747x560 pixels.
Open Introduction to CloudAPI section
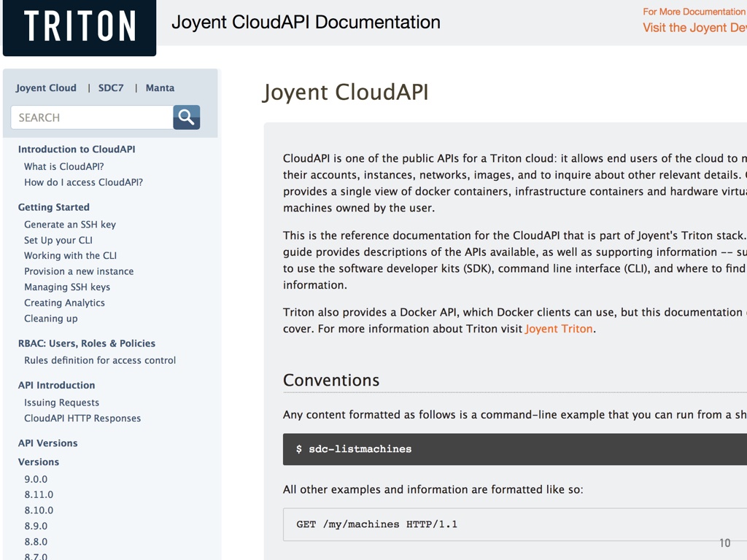[x=77, y=149]
